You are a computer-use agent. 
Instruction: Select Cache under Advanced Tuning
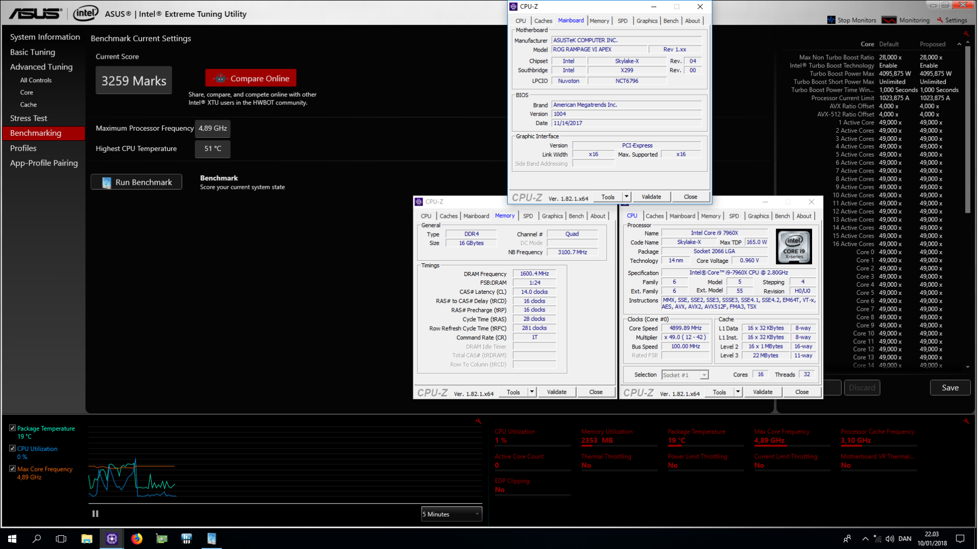click(29, 105)
